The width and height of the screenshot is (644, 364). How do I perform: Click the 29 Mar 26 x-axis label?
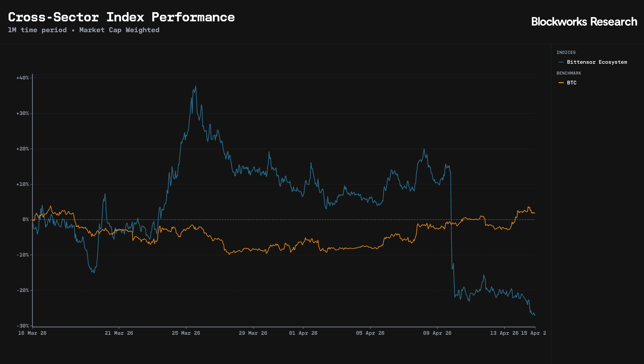tap(253, 333)
